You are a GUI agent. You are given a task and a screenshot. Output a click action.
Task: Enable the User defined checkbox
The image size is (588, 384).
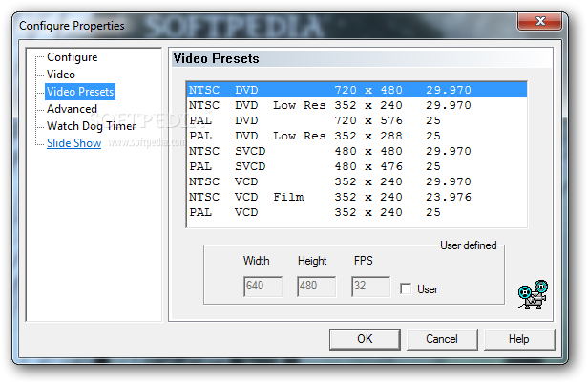click(406, 288)
